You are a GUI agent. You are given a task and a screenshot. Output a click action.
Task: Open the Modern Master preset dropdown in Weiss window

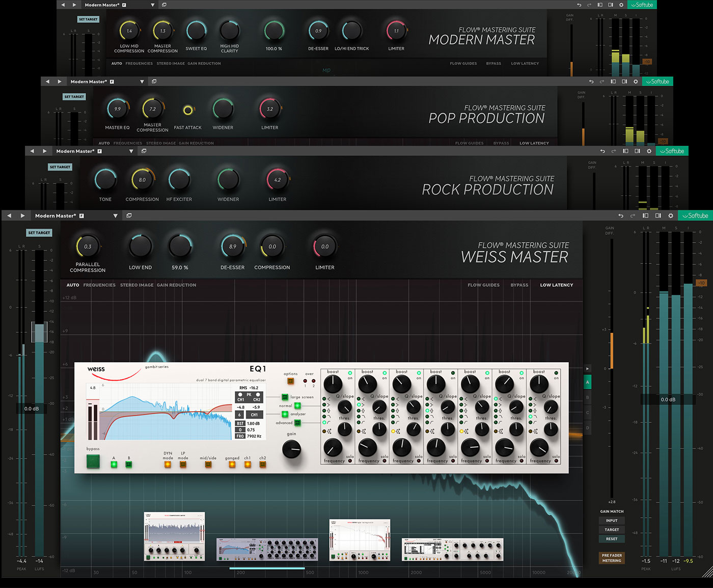coord(116,216)
